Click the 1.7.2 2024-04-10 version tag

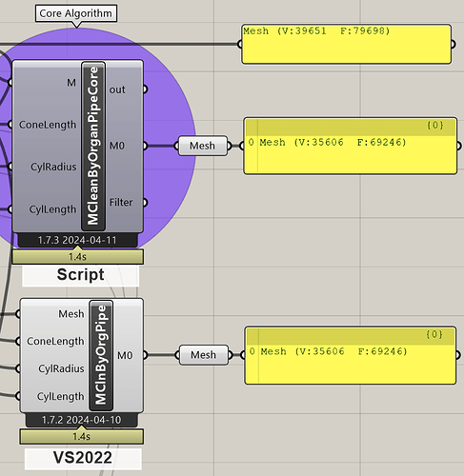(82, 420)
